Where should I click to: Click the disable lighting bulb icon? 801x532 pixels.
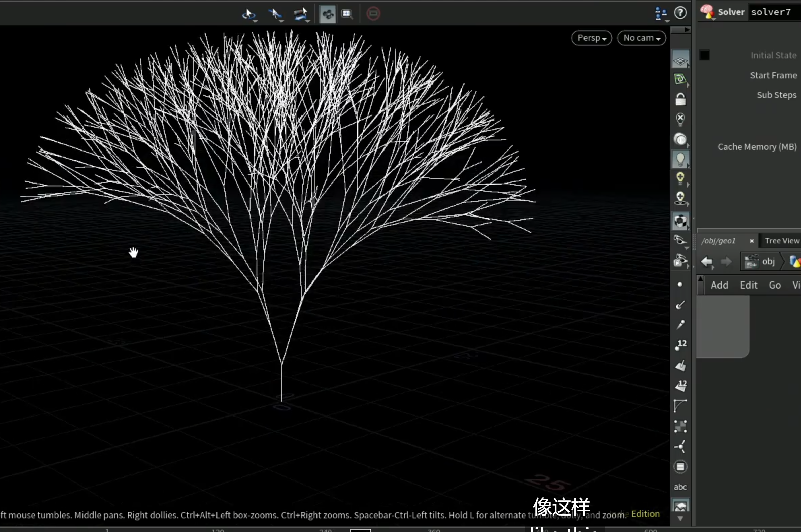point(680,119)
